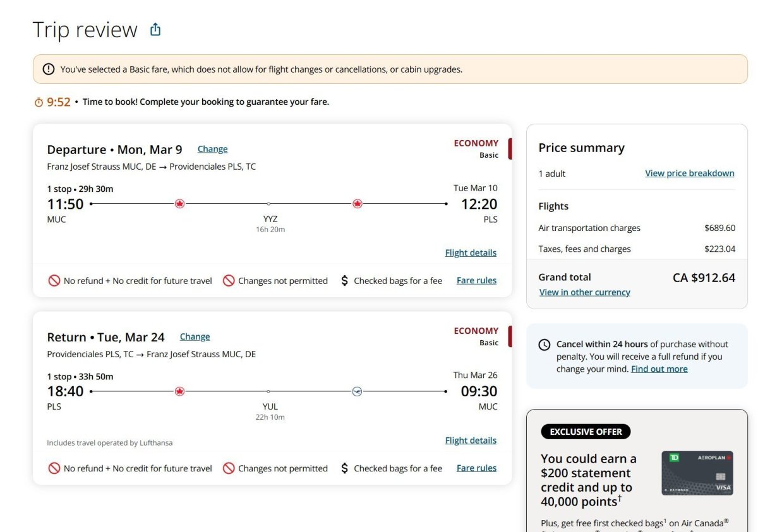Change the Mon, Mar 9 departure flight
The image size is (758, 532).
click(x=212, y=149)
